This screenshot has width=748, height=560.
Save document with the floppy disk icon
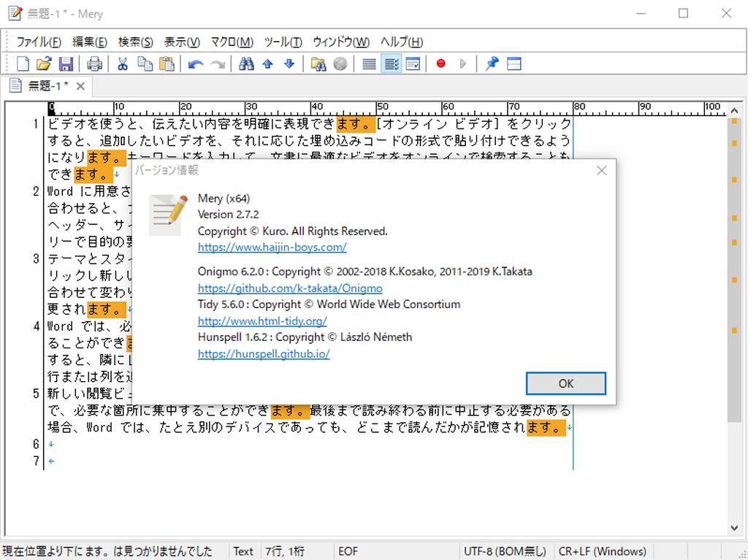pos(65,64)
